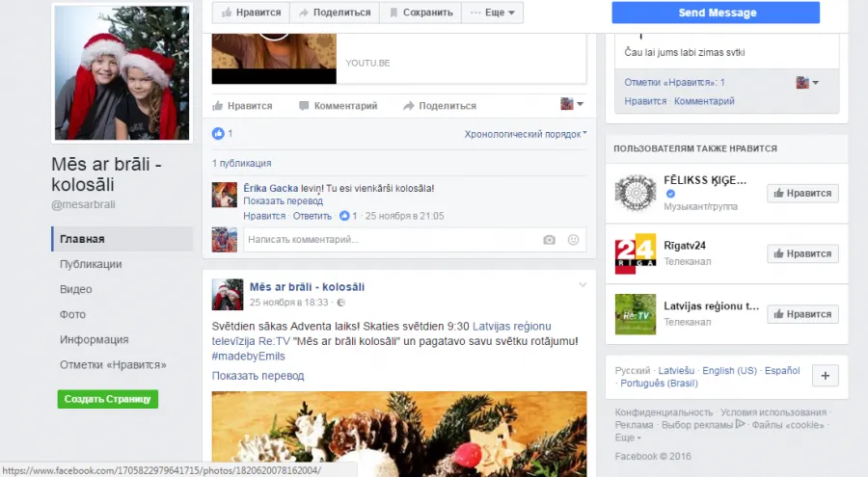This screenshot has width=868, height=477.
Task: Click Ērika Gacka's comment avatar
Action: 224,195
